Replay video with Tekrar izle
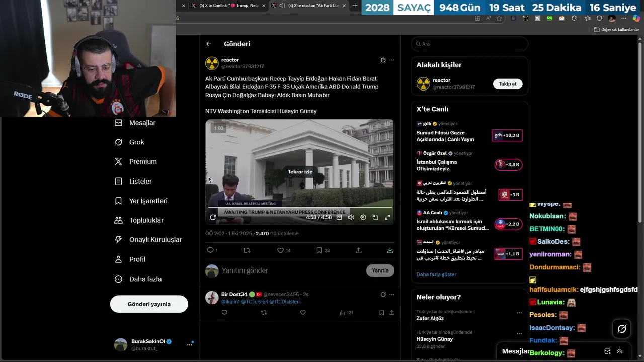The width and height of the screenshot is (644, 362). point(300,172)
